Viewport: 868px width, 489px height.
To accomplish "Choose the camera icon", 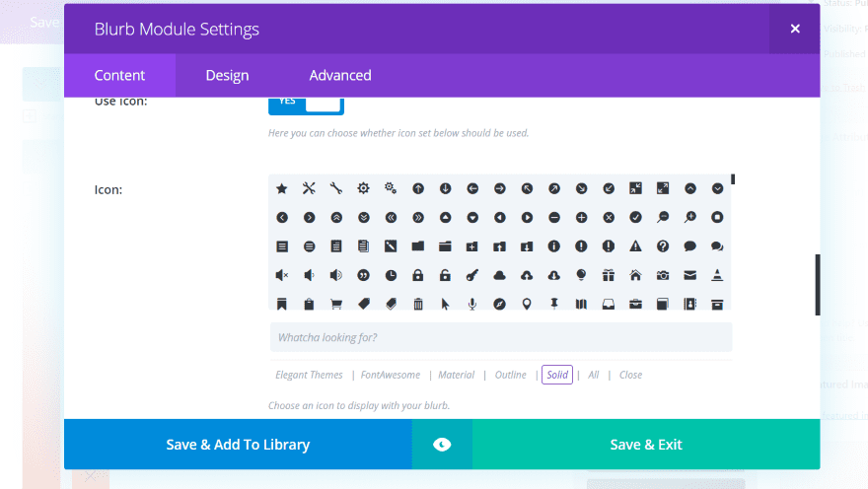I will coord(663,275).
